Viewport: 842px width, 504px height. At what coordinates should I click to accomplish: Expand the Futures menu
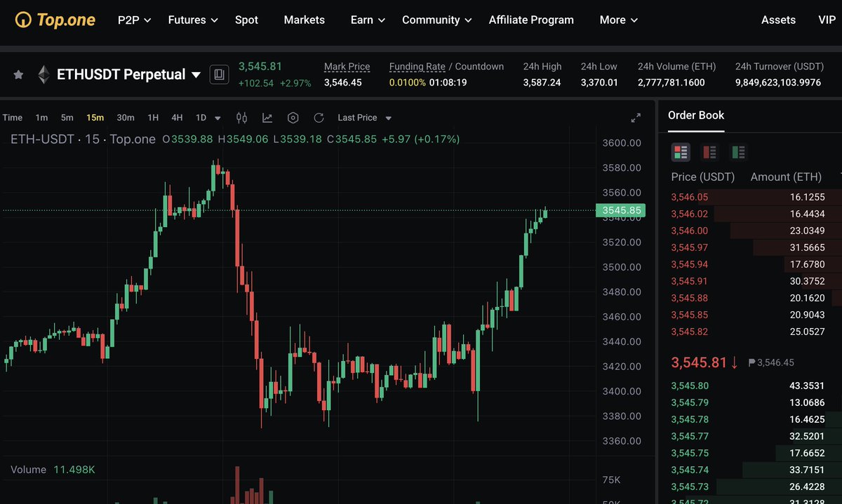coord(193,20)
